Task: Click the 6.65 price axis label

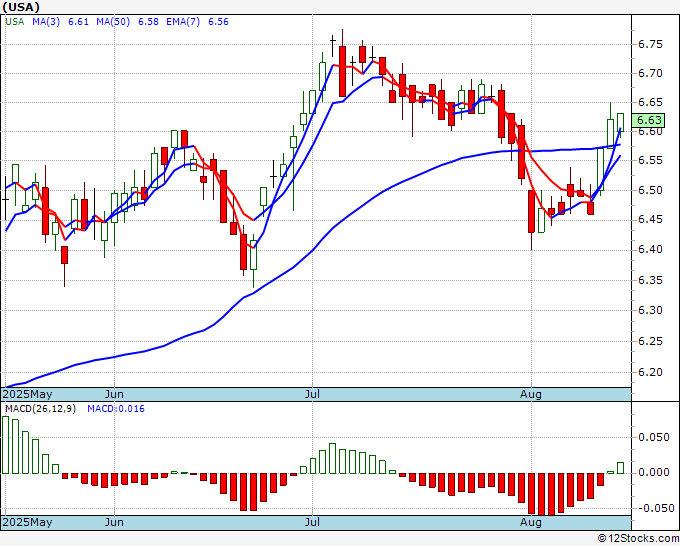Action: coord(650,102)
